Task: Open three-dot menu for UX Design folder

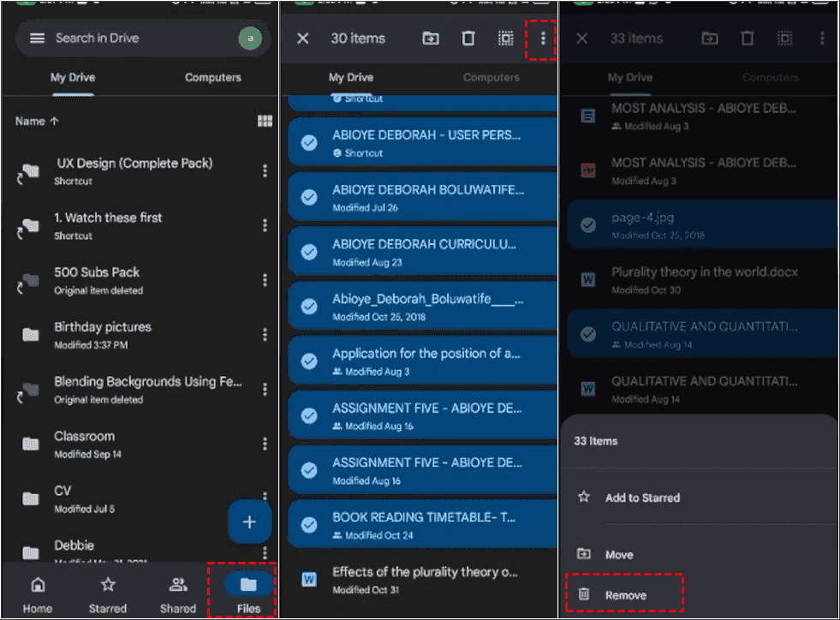Action: pyautogui.click(x=265, y=171)
